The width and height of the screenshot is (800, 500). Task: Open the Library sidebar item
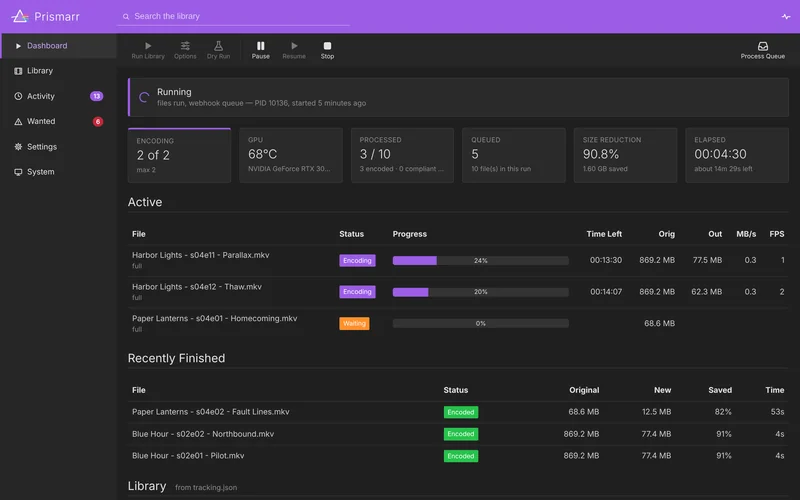pyautogui.click(x=59, y=71)
